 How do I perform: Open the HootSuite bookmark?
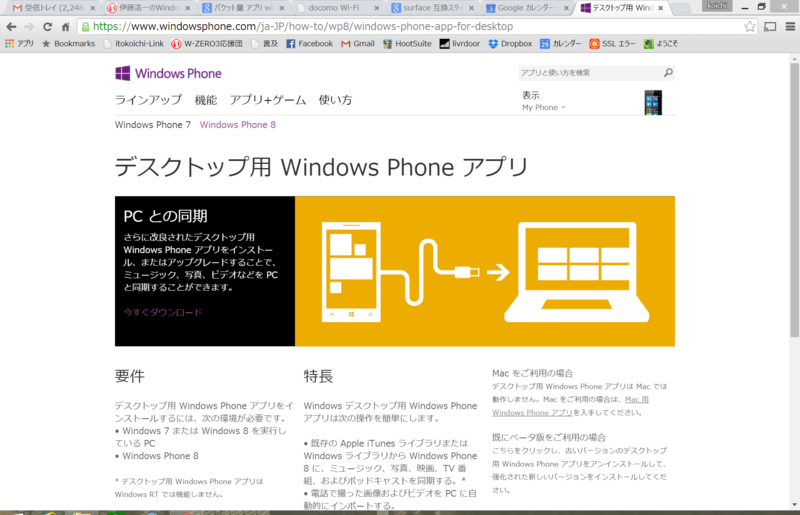click(407, 44)
